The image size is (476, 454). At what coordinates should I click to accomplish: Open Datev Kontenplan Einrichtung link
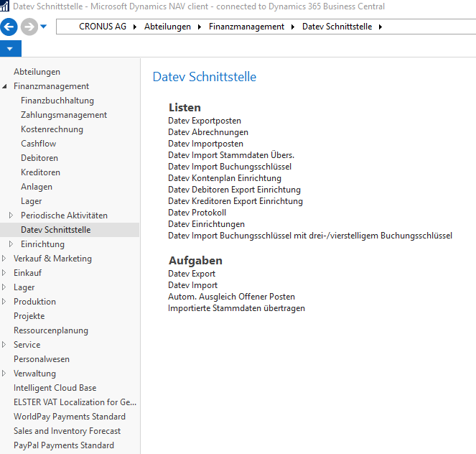(225, 178)
